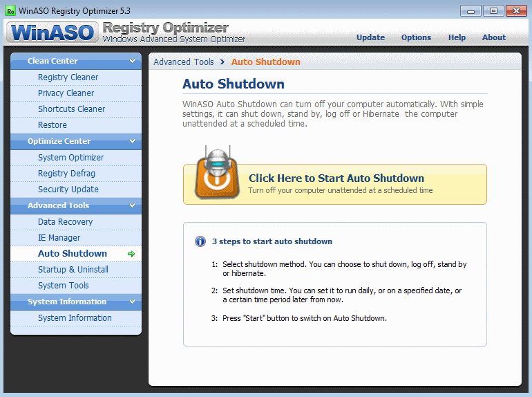
Task: Collapse the Clean Center section chevron
Action: click(133, 61)
